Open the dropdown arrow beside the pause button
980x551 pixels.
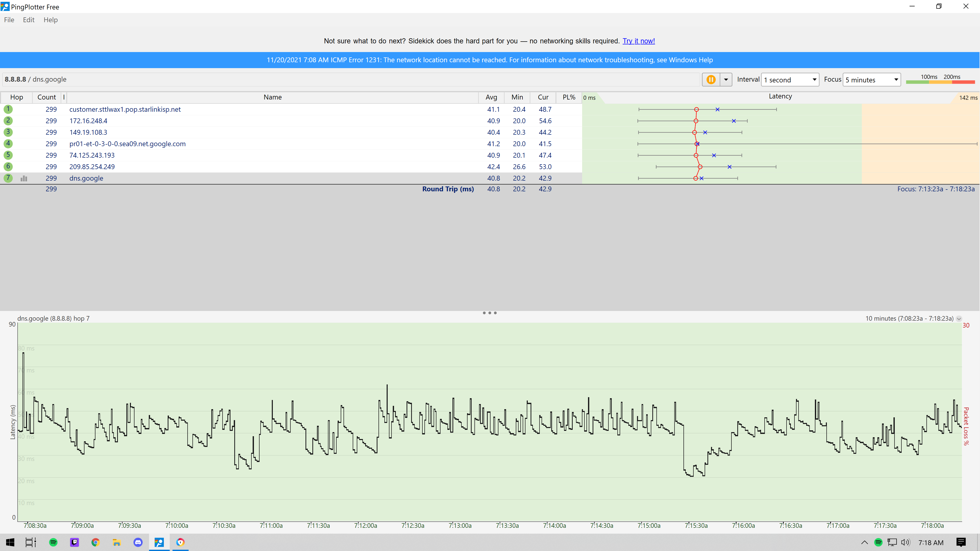[726, 80]
